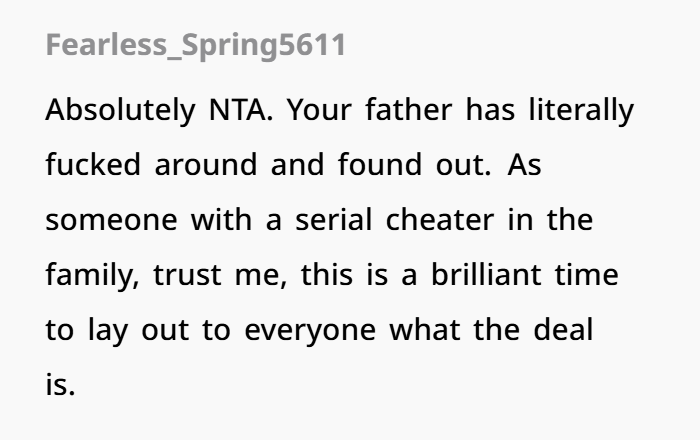Click the word "family," in fourth line

tap(92, 276)
